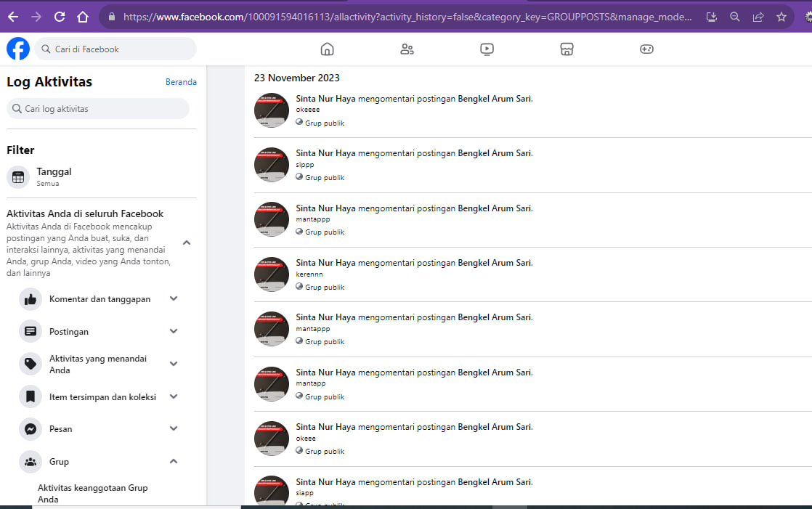Click the browser address bar URL

point(407,17)
